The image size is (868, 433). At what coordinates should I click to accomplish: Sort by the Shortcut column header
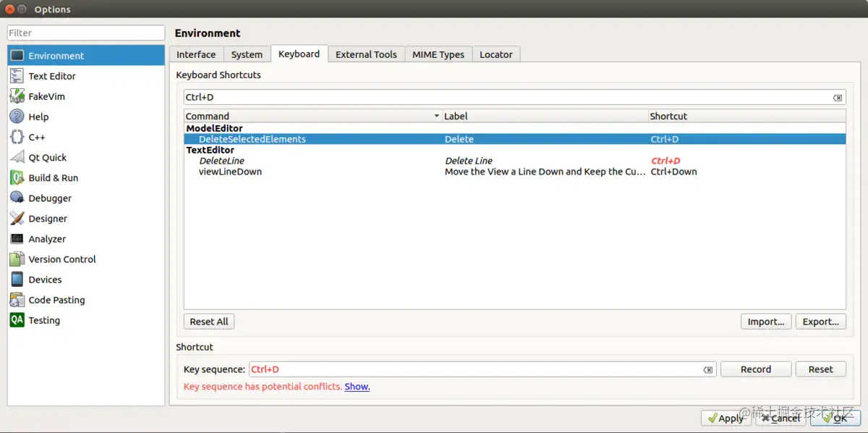click(x=746, y=116)
